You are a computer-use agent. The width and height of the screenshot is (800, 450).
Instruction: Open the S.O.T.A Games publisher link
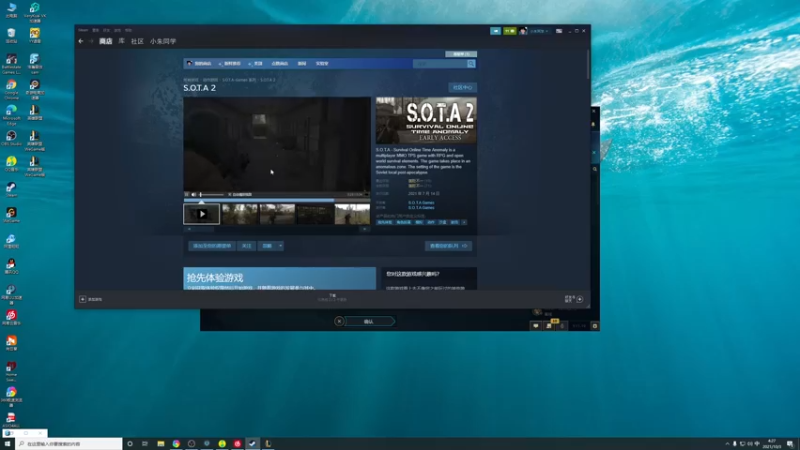421,208
